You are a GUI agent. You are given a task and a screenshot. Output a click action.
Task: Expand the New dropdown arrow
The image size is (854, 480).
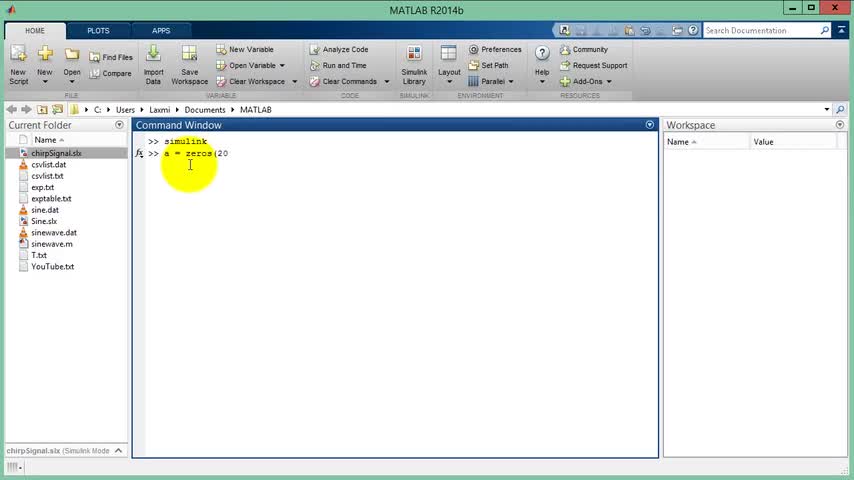tap(45, 82)
